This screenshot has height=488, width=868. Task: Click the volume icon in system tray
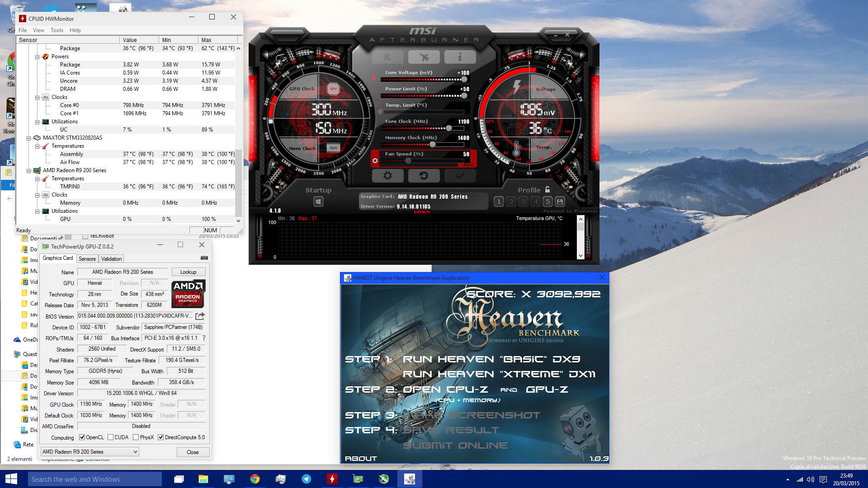pos(811,479)
